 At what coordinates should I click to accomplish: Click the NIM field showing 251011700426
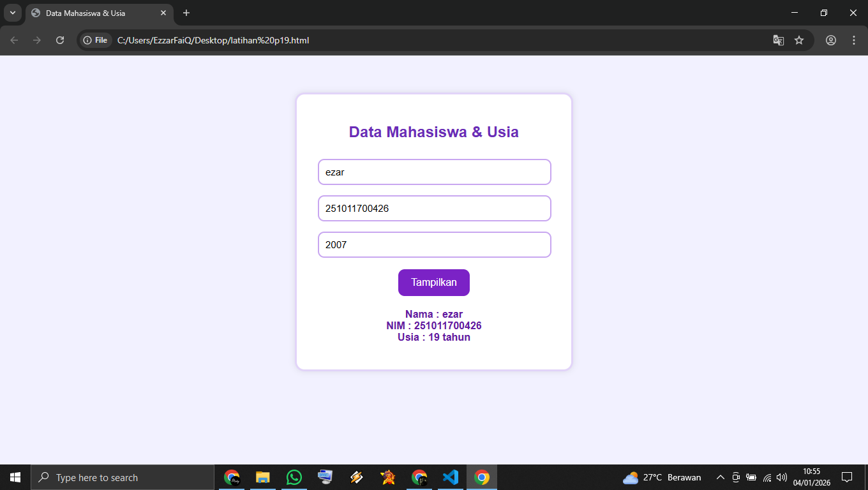435,208
